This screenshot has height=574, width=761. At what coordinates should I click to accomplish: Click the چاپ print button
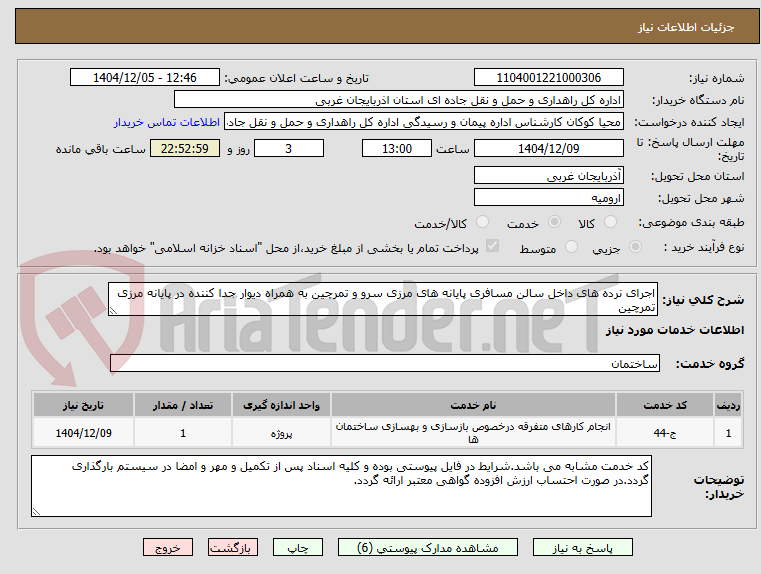click(298, 547)
